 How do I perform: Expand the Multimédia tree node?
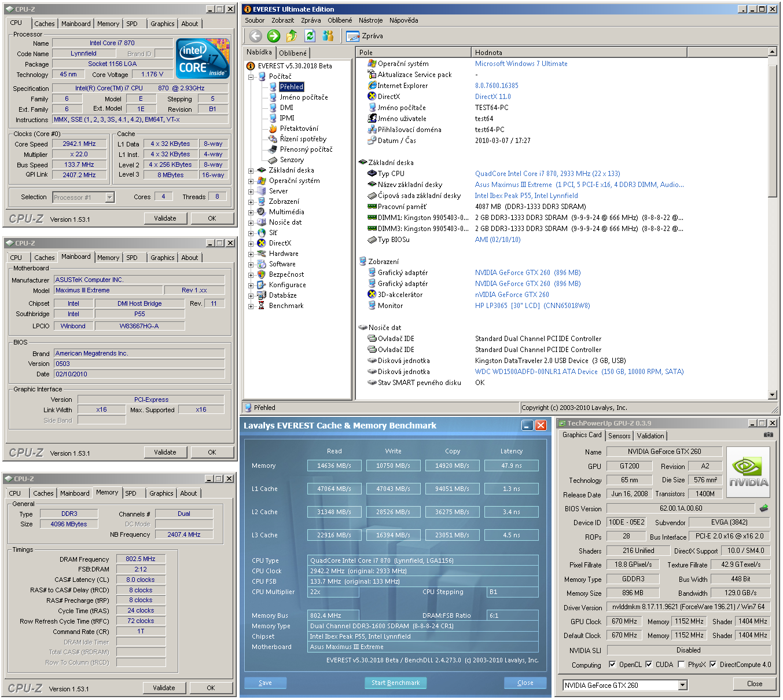click(x=251, y=212)
